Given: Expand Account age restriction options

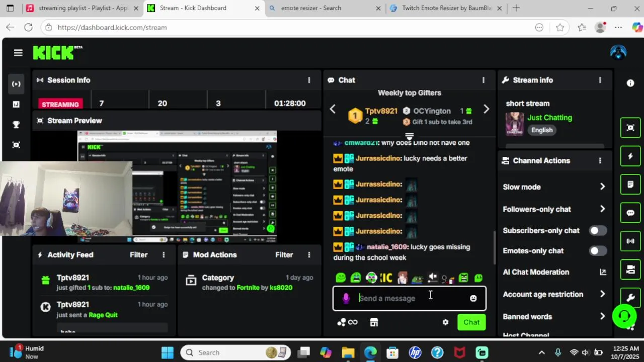Looking at the screenshot, I should tap(603, 294).
